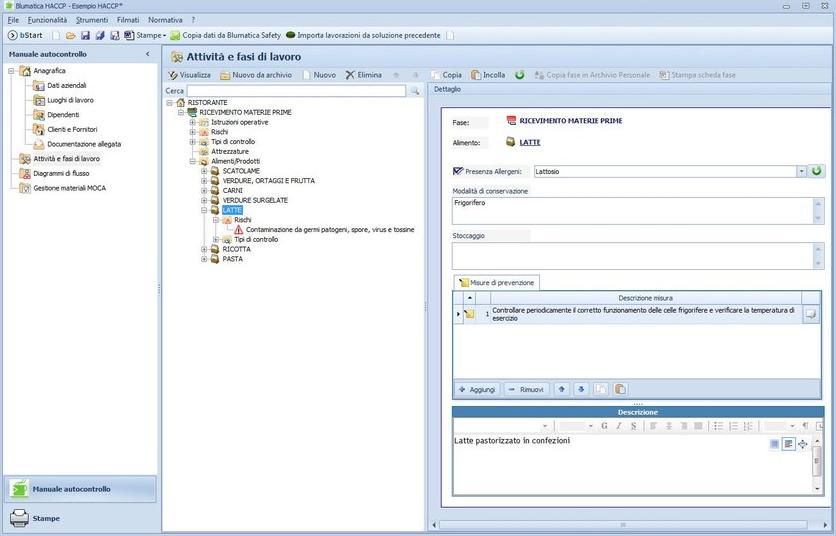Toggle italic formatting in description editor
836x536 pixels.
(x=619, y=426)
